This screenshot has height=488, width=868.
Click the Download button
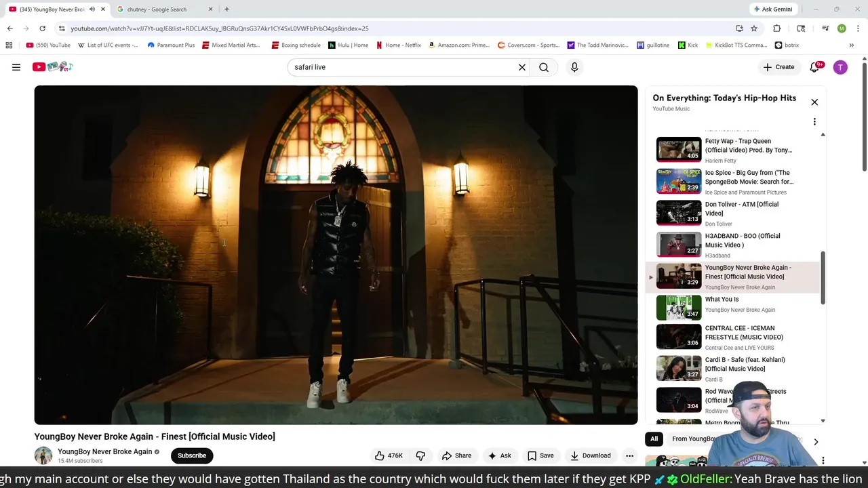point(591,455)
